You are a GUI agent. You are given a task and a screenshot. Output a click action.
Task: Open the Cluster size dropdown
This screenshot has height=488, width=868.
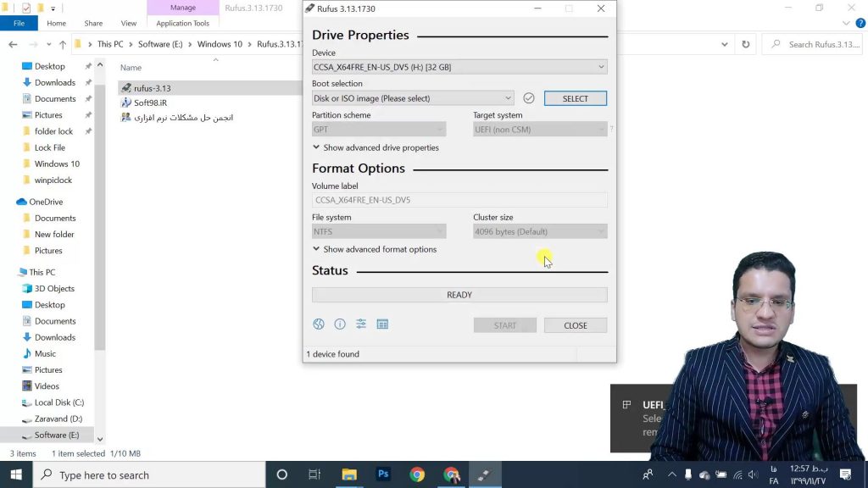tap(540, 231)
